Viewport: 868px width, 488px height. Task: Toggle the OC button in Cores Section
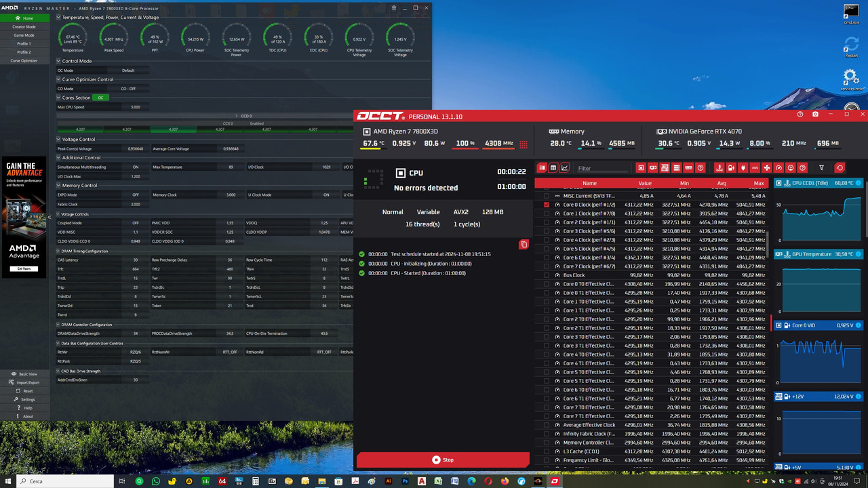[100, 98]
